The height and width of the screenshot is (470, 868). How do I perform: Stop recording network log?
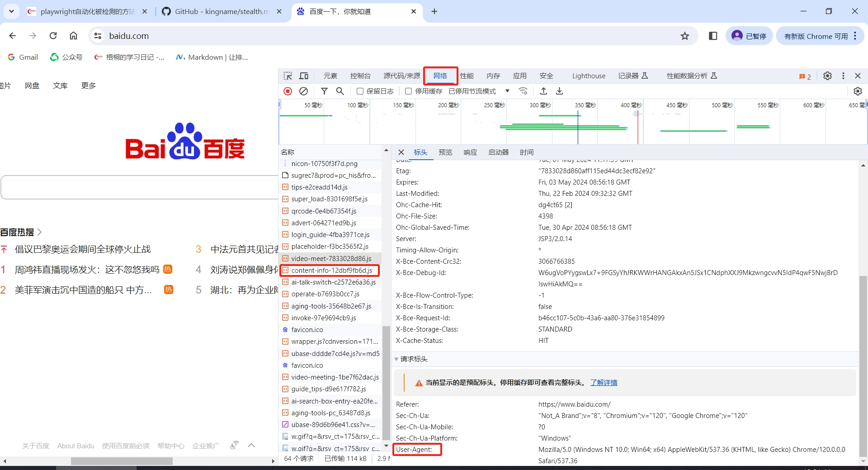pos(288,91)
